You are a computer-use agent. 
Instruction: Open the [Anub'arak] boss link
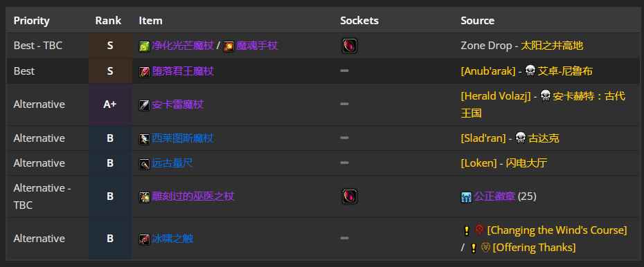[488, 71]
